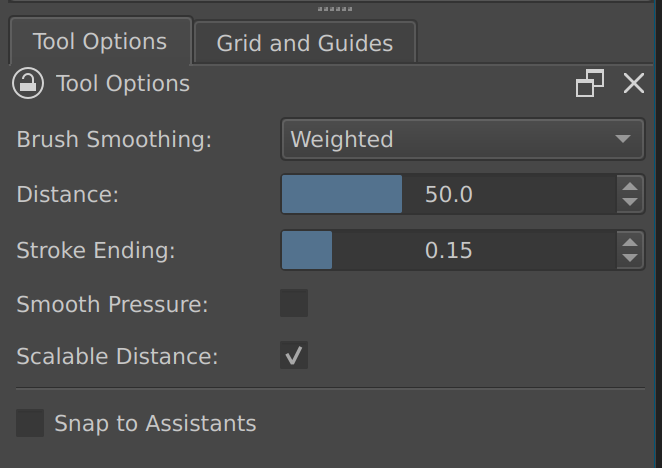Open the Brush Smoothing dropdown
Image resolution: width=662 pixels, height=468 pixels.
(x=463, y=139)
